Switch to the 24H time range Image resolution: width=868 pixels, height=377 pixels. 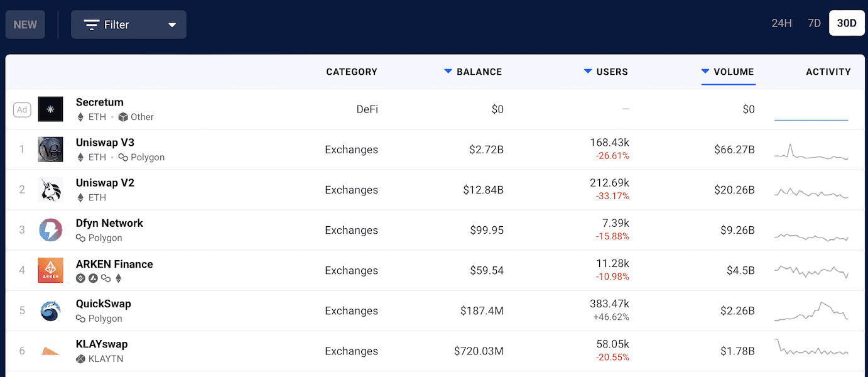pos(781,23)
